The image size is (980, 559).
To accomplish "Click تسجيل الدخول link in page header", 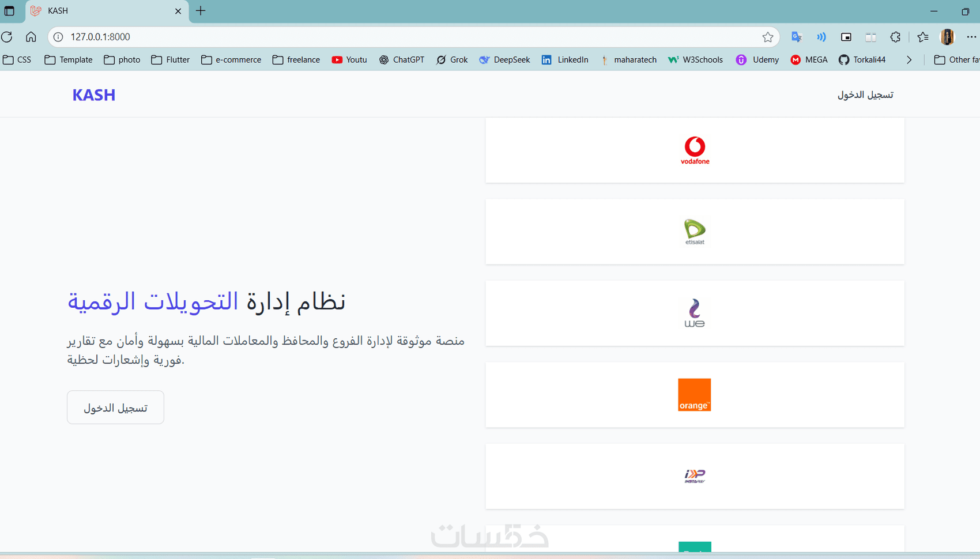I will coord(865,95).
